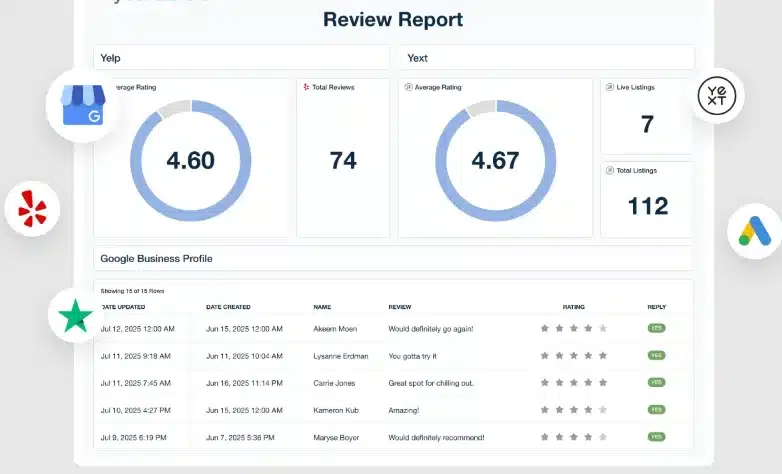Click the red Yelp burst logo
This screenshot has height=474, width=782.
[32, 209]
